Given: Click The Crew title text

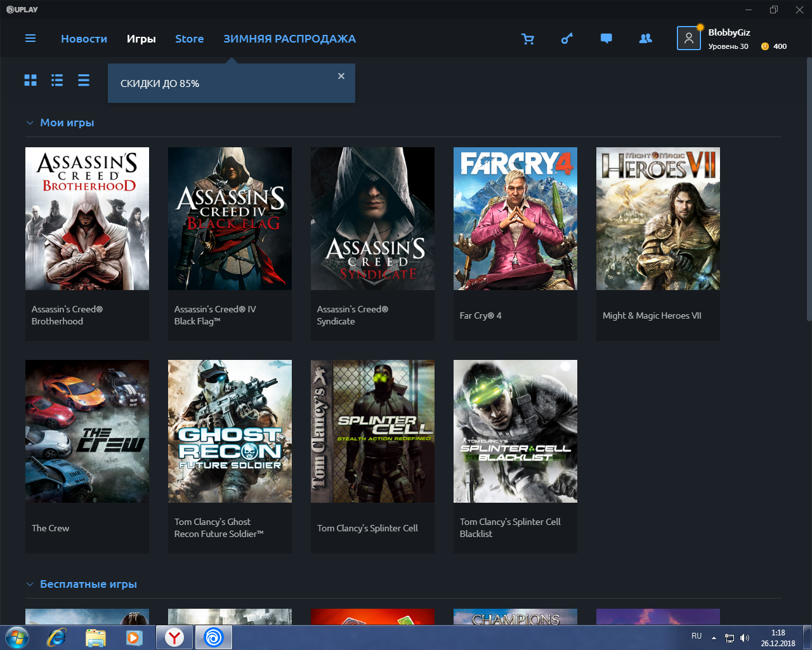Looking at the screenshot, I should (x=50, y=528).
